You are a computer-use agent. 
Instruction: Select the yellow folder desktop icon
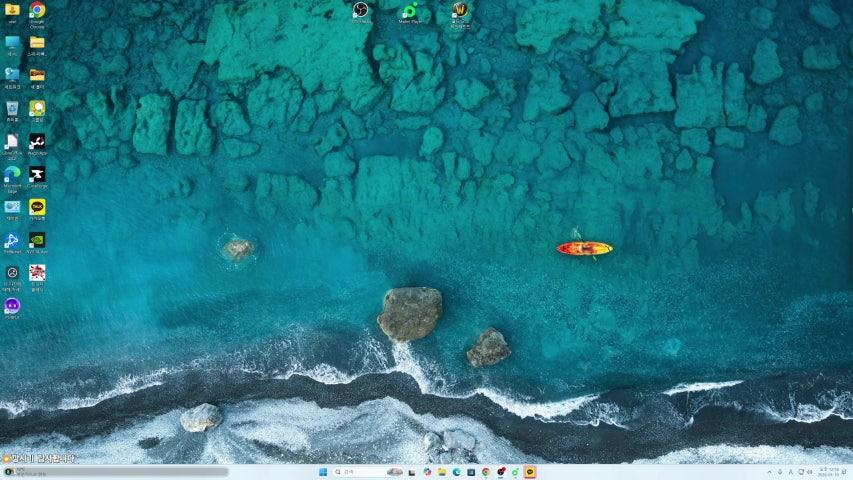click(37, 43)
